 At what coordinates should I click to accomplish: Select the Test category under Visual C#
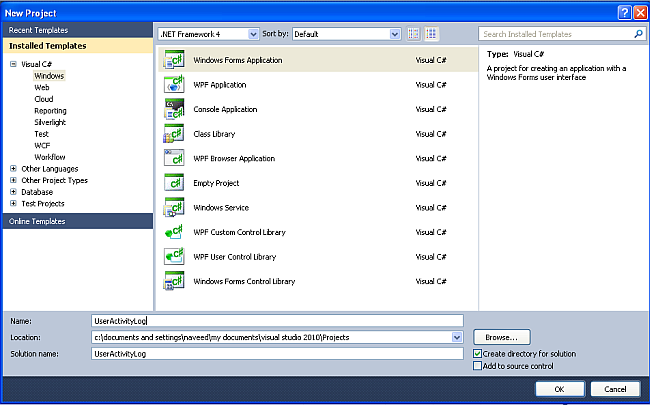[x=41, y=134]
